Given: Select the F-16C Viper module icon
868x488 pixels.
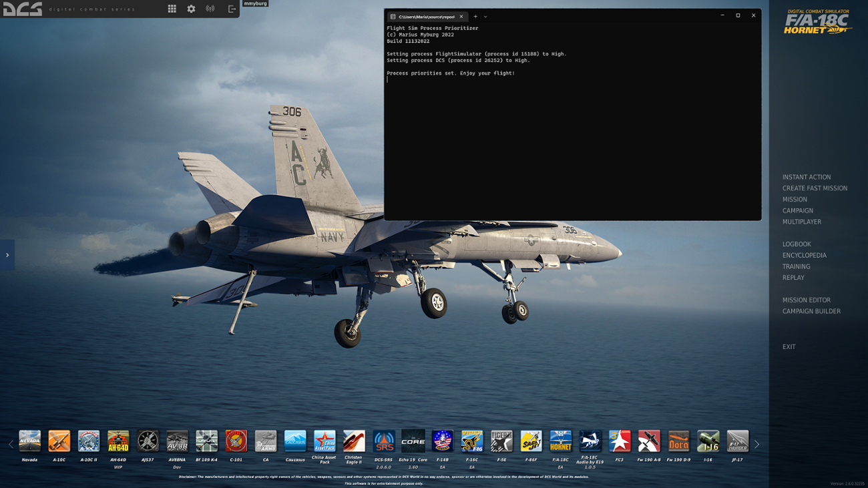Looking at the screenshot, I should tap(471, 441).
